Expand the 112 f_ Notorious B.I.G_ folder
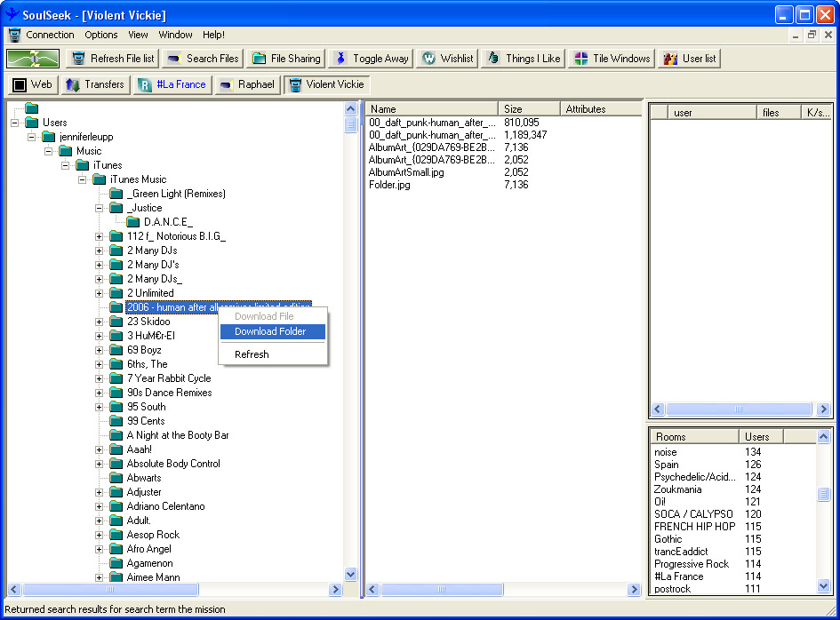Viewport: 840px width, 620px height. pyautogui.click(x=99, y=236)
